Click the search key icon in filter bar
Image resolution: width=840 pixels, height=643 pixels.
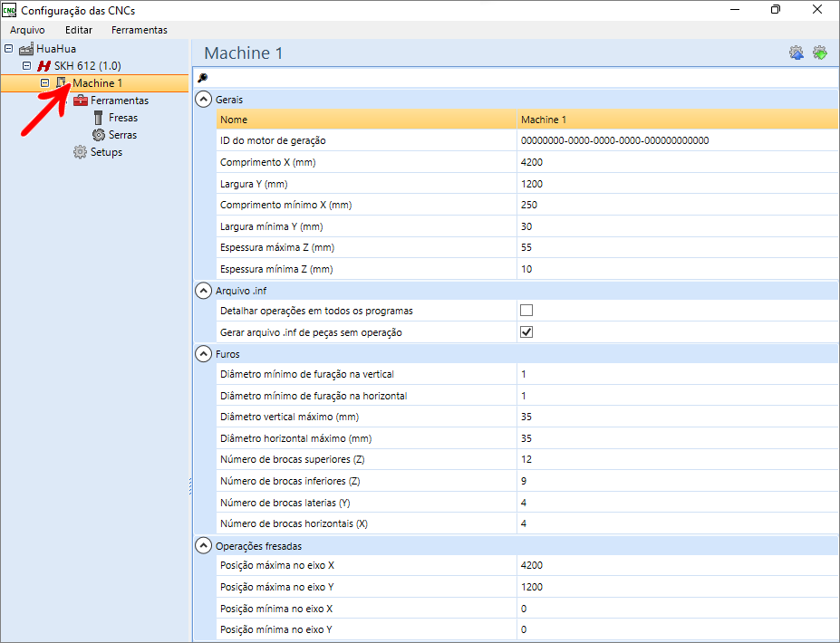(x=202, y=78)
